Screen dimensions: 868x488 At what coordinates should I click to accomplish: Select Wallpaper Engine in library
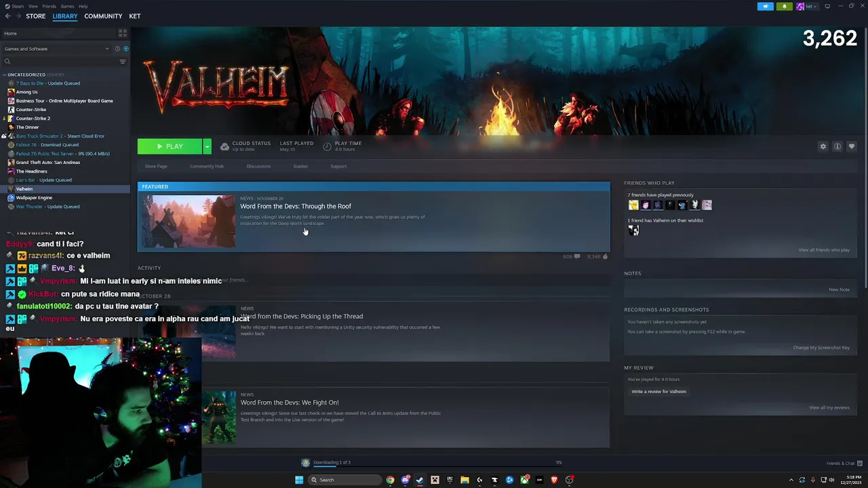pyautogui.click(x=34, y=198)
